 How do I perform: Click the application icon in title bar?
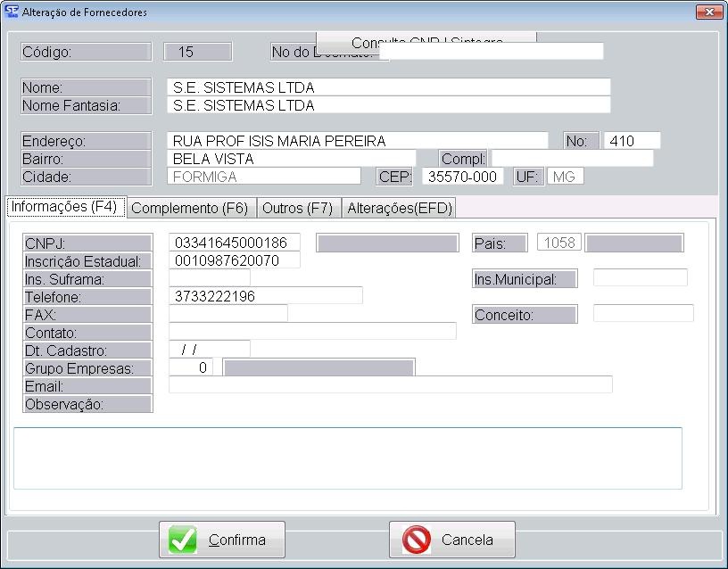(12, 12)
